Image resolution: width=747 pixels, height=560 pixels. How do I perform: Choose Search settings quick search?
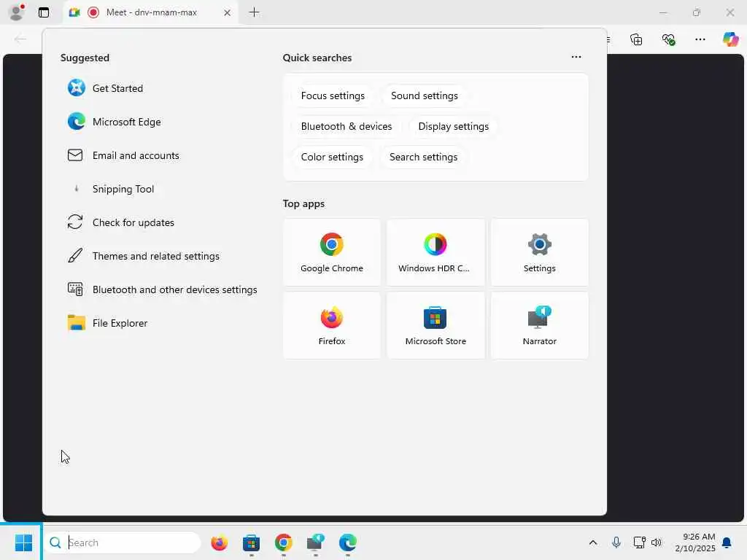point(423,157)
